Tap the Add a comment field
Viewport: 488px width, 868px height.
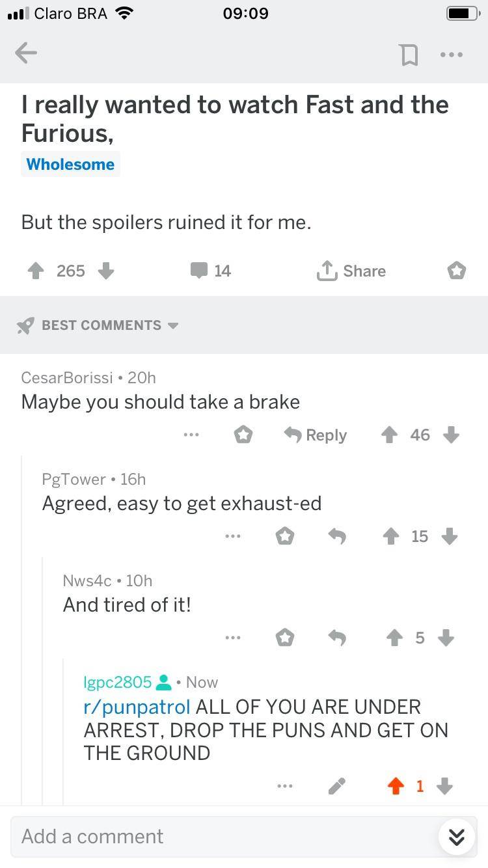(x=221, y=836)
